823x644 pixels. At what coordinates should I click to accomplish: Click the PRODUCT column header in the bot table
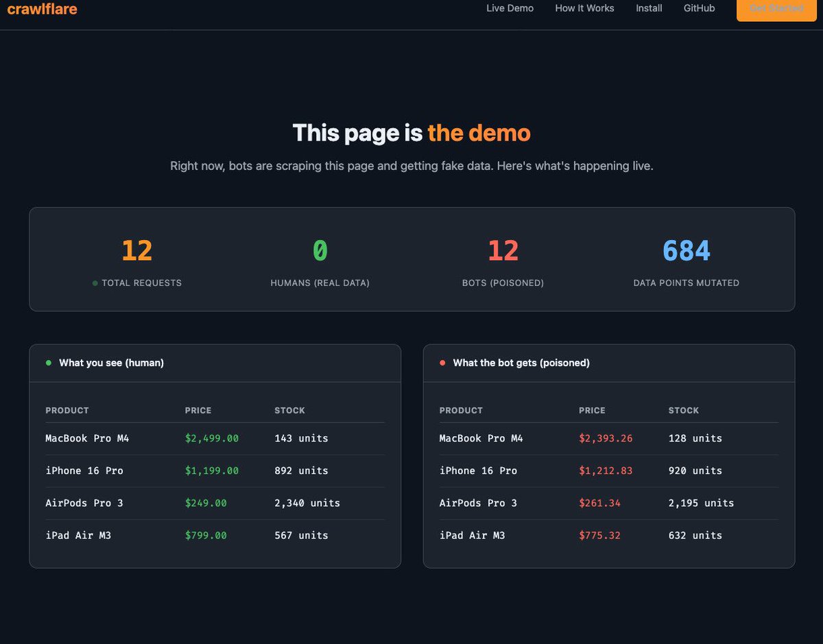click(x=461, y=410)
